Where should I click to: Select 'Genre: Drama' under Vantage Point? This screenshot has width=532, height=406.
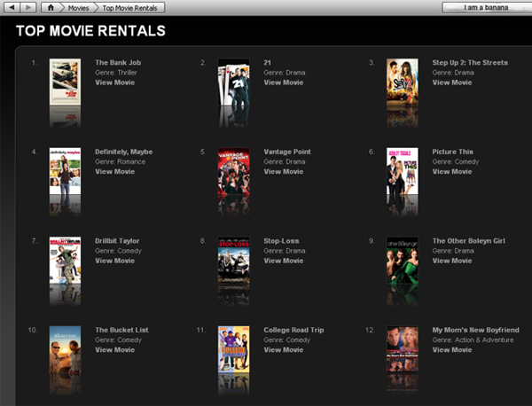(285, 162)
